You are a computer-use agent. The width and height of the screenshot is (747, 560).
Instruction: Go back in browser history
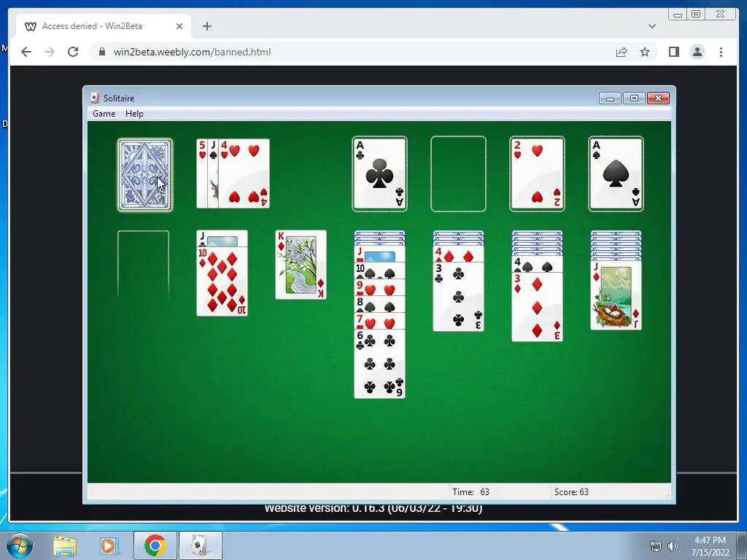point(26,52)
